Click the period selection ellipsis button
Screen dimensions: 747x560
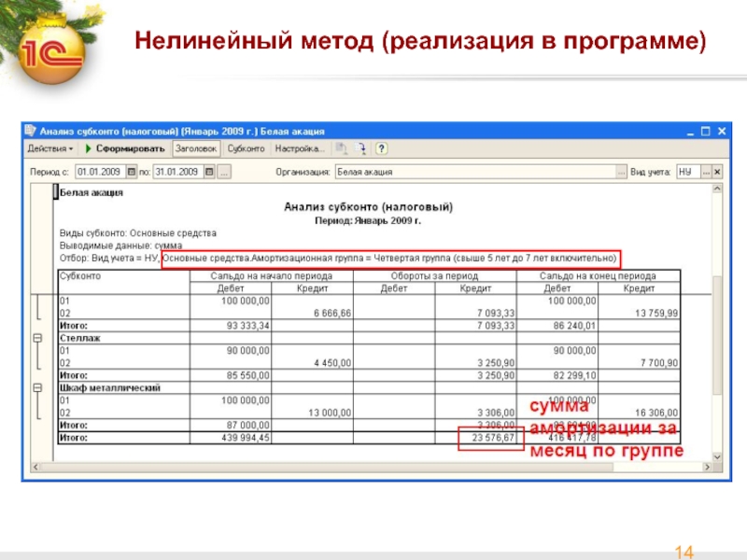tap(224, 172)
